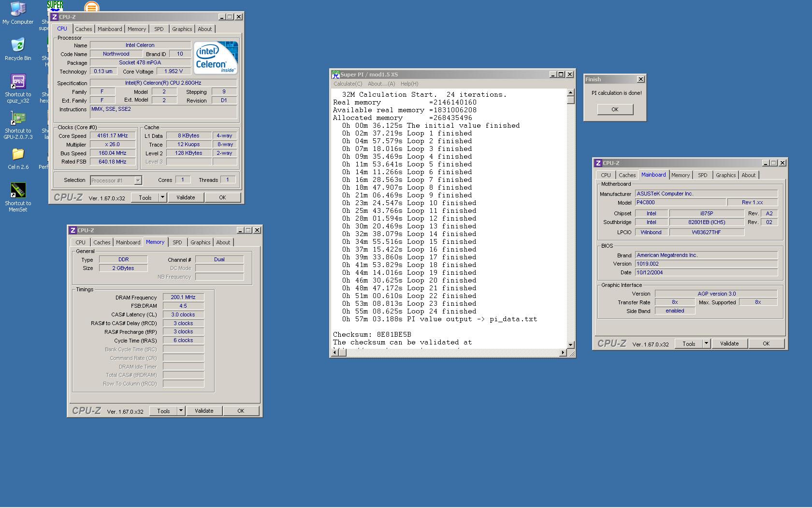Image resolution: width=812 pixels, height=508 pixels.
Task: Select the green SUPER PI desktop shortcut icon
Action: [55, 6]
